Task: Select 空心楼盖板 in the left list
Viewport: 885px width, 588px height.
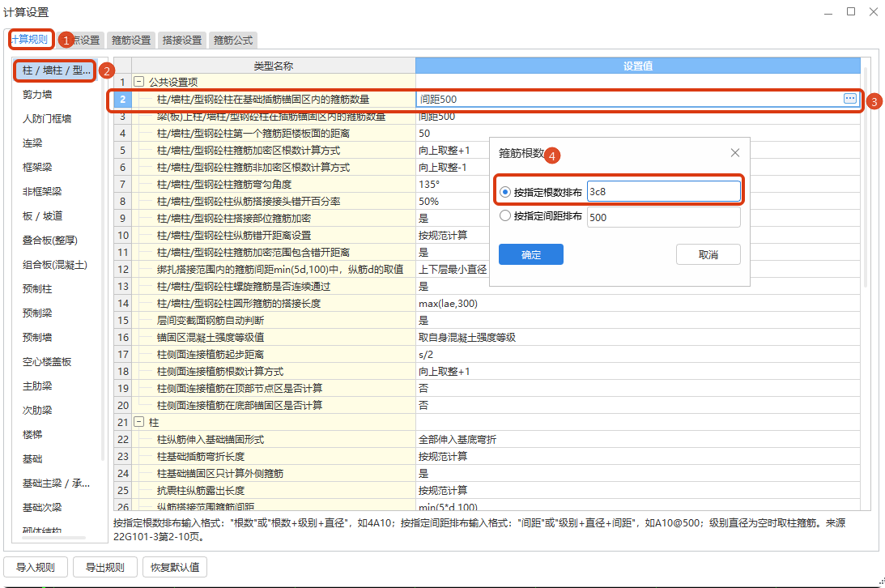Action: coord(47,362)
